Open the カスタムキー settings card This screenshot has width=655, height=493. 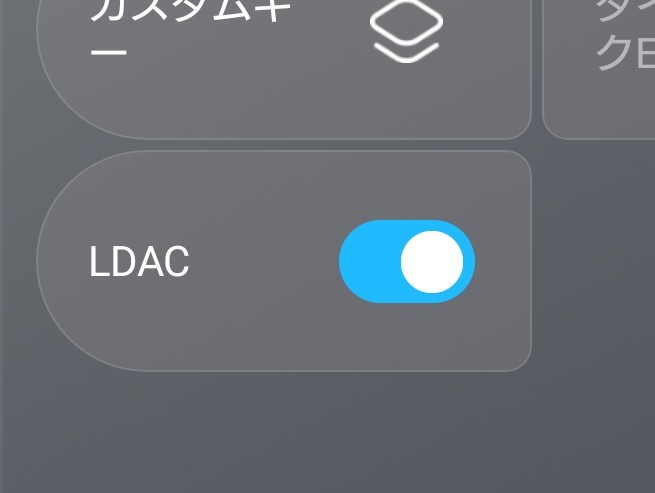coord(284,69)
